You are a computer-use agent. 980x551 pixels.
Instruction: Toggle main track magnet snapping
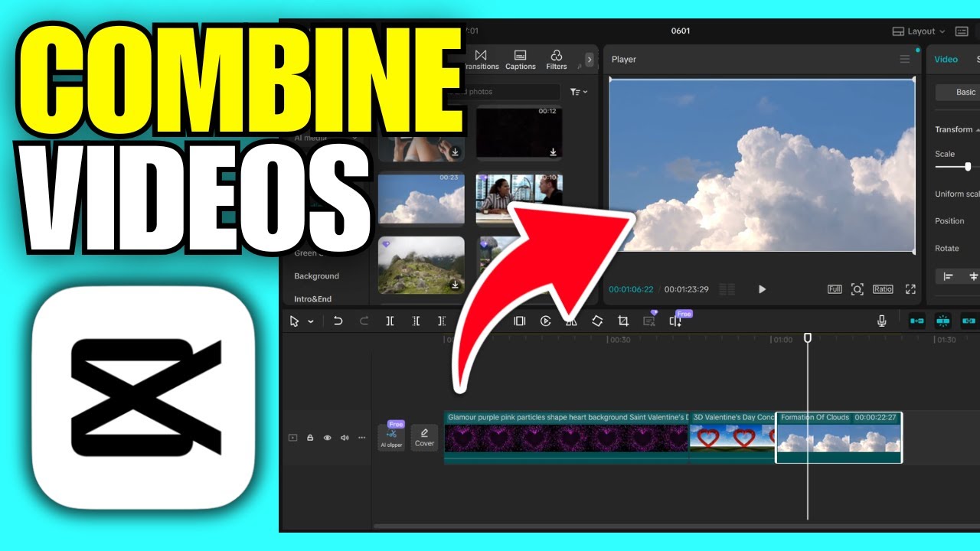point(917,321)
